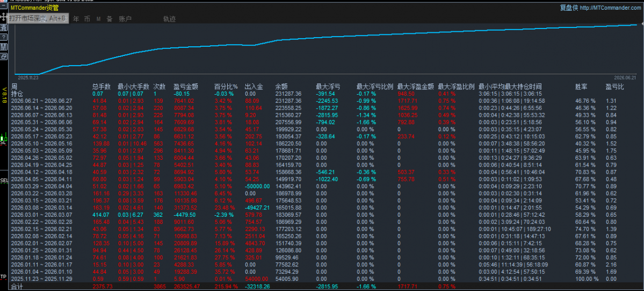Click the 最大浮亏比例 column header
The height and width of the screenshot is (291, 644).
(375, 87)
